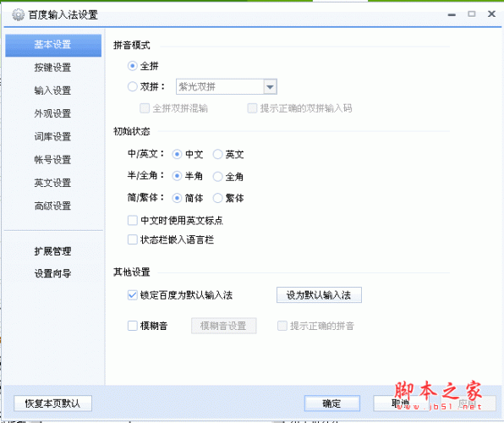Select 全角 radio button

pos(217,176)
